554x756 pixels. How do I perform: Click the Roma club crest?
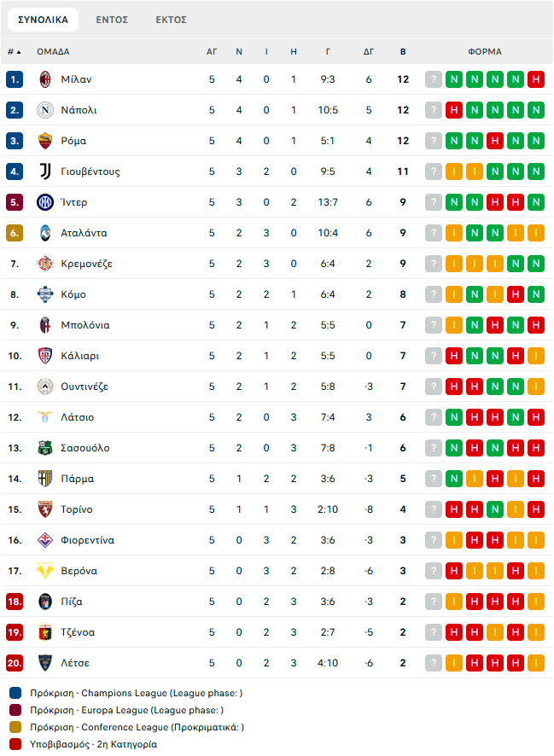(x=45, y=141)
